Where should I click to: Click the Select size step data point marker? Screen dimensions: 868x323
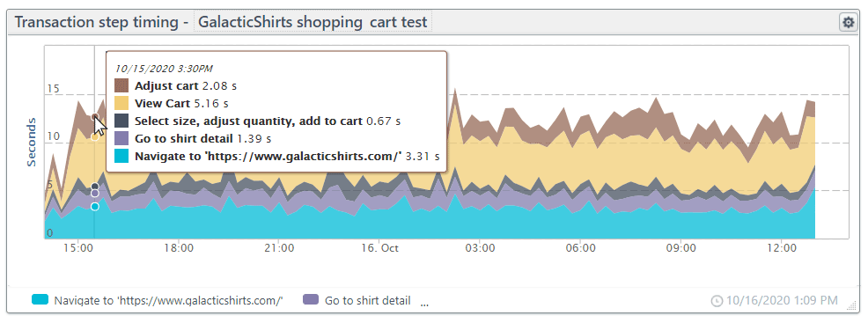(95, 187)
